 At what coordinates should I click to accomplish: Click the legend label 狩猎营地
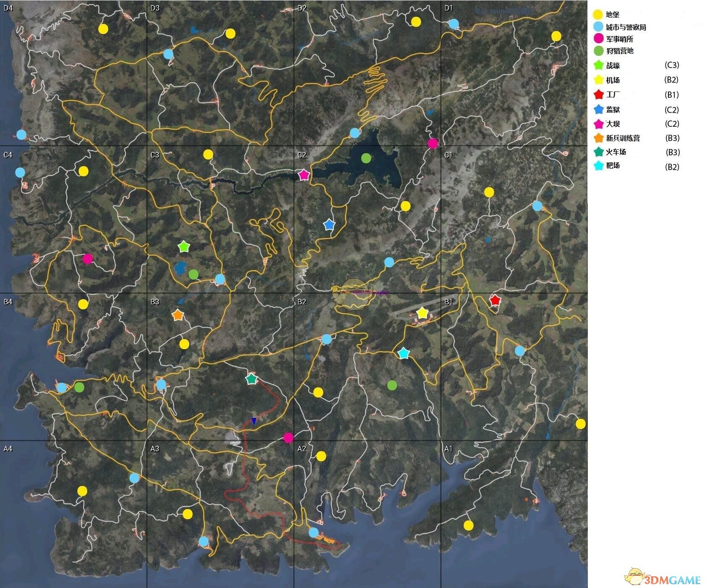[620, 51]
